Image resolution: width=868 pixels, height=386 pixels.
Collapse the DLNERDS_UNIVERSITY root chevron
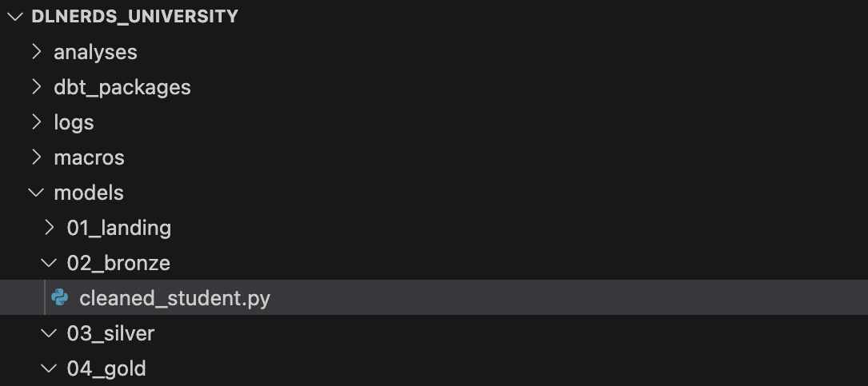tap(15, 17)
